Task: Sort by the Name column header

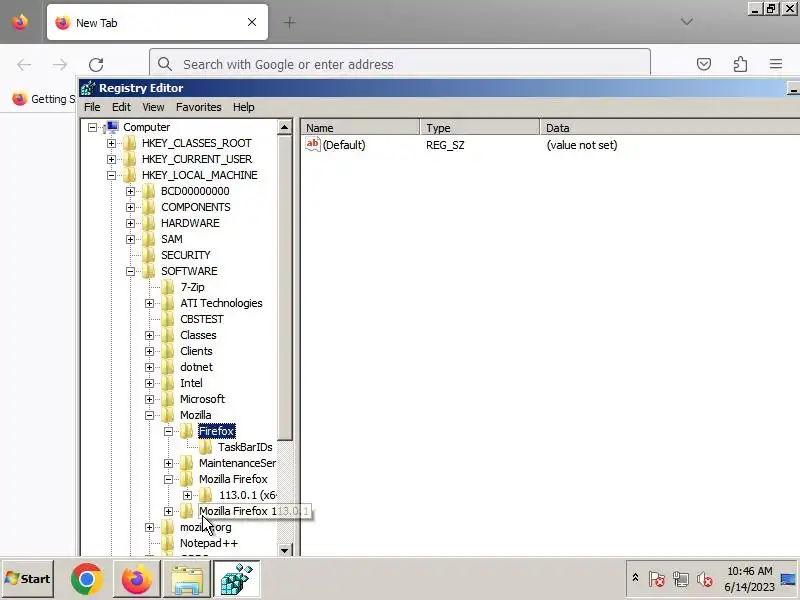Action: tap(360, 128)
